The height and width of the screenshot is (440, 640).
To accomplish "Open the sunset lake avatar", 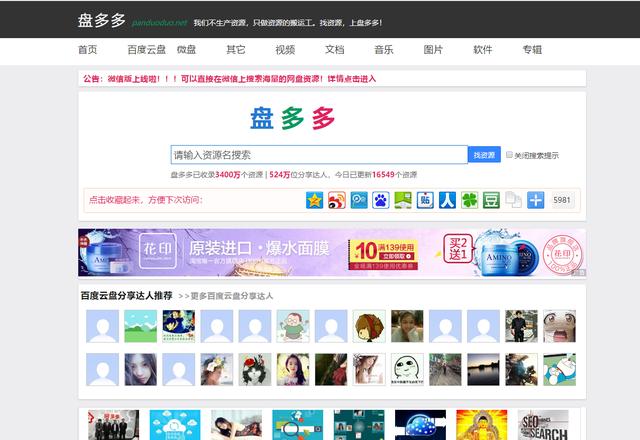I will (x=483, y=369).
